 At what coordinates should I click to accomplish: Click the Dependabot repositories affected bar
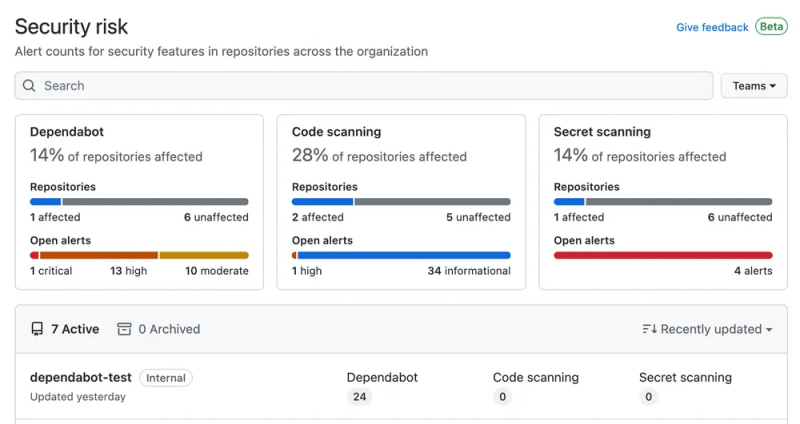click(x=139, y=201)
